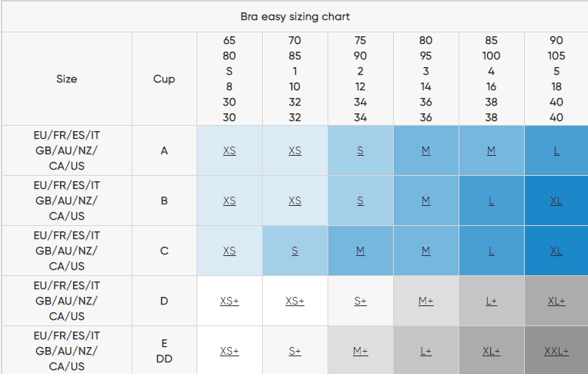The height and width of the screenshot is (374, 588).
Task: Open the L+ link in E/DD row
Action: [426, 351]
